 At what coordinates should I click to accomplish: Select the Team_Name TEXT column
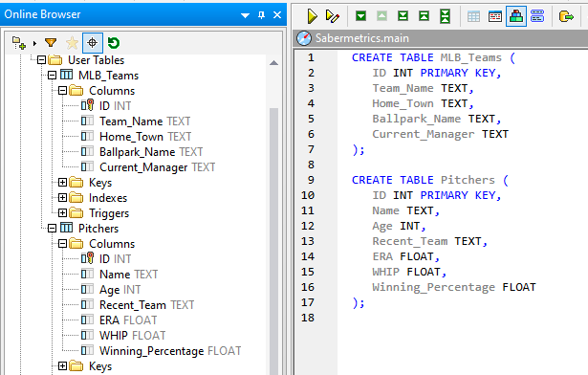144,121
